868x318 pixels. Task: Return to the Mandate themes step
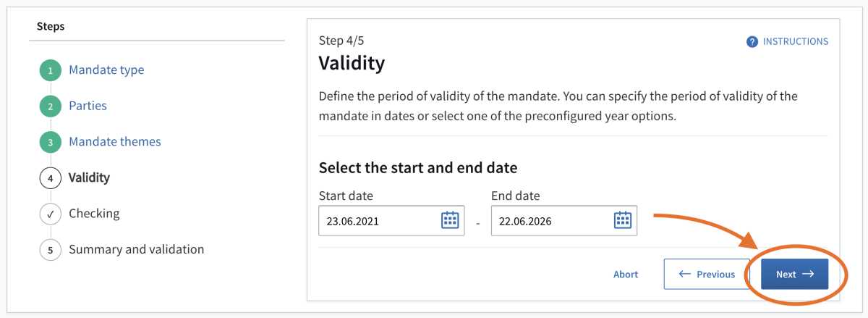tap(115, 142)
